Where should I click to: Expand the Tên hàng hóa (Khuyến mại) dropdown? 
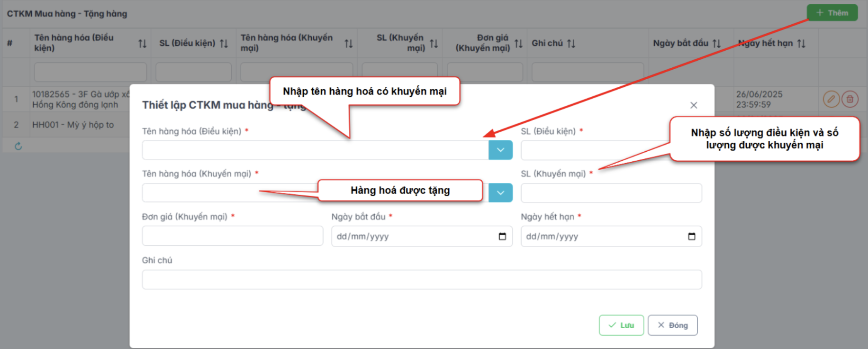500,193
